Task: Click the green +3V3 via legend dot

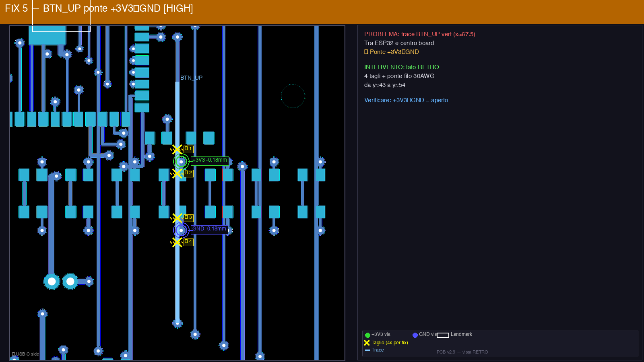Action: pos(367,335)
